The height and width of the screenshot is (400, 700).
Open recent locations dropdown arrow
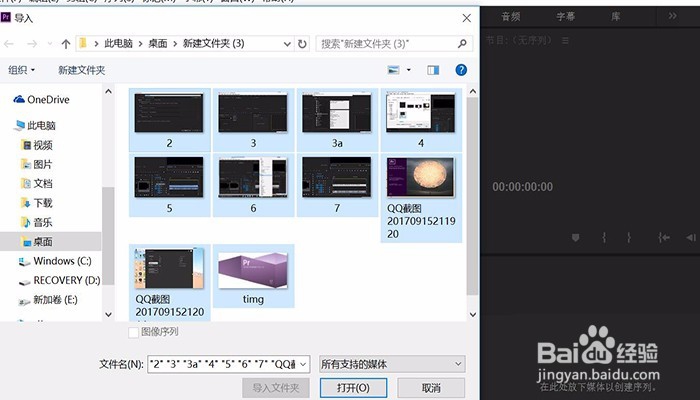[x=50, y=44]
